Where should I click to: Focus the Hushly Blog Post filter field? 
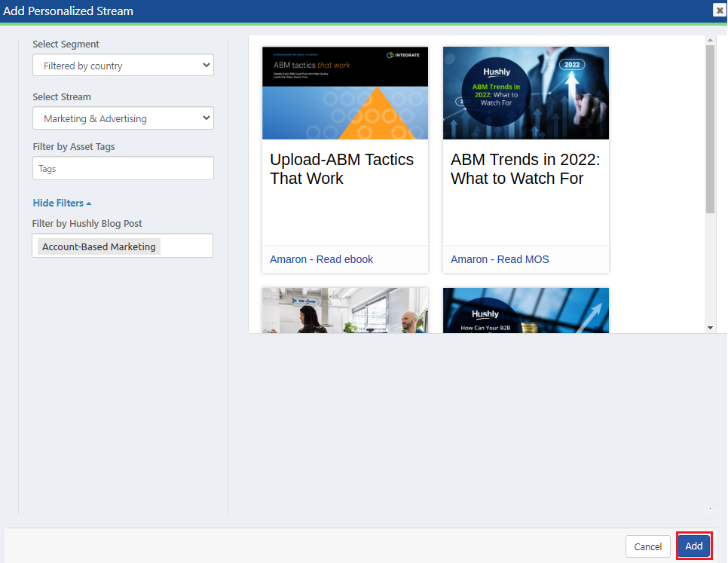point(123,246)
